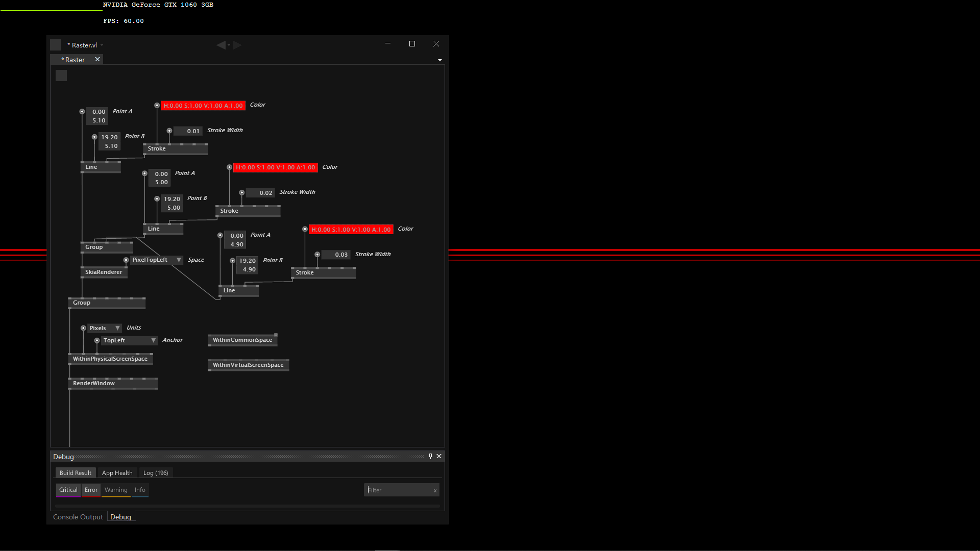This screenshot has height=551, width=980.
Task: Close the Debug panel
Action: 439,456
